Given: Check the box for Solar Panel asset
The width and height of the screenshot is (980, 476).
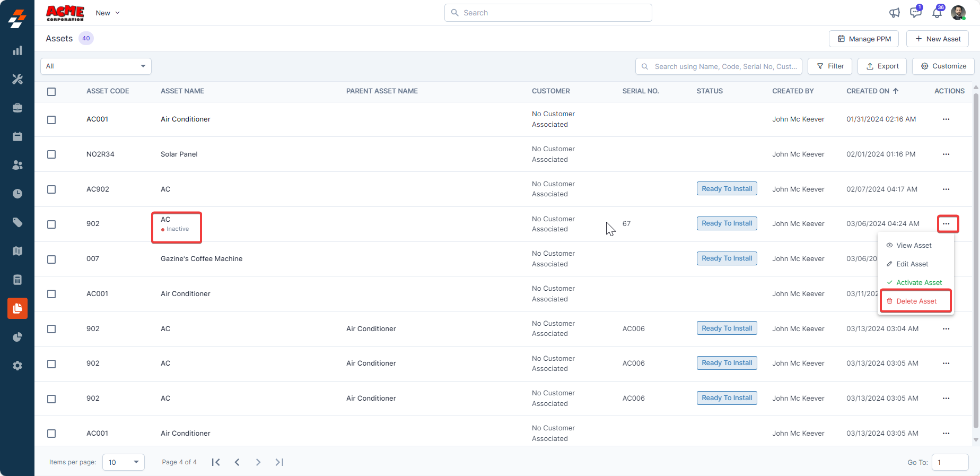Looking at the screenshot, I should click(x=51, y=154).
